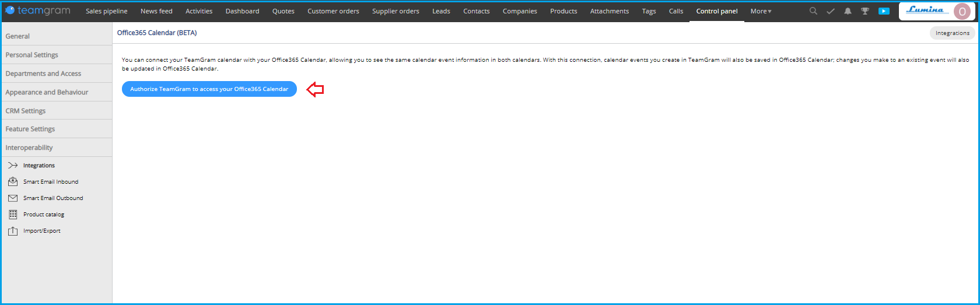Screen dimensions: 980x305
Task: Open Products in the navigation bar
Action: tap(563, 11)
